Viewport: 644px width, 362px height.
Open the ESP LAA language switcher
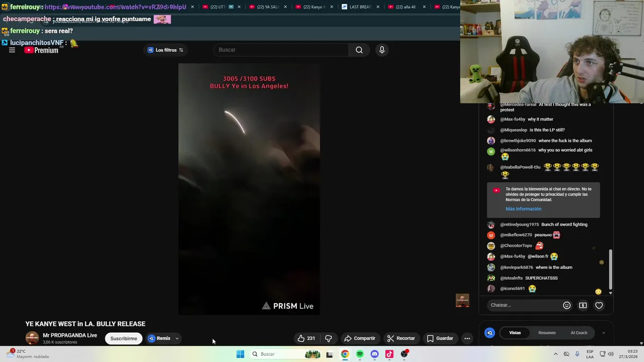pyautogui.click(x=590, y=354)
